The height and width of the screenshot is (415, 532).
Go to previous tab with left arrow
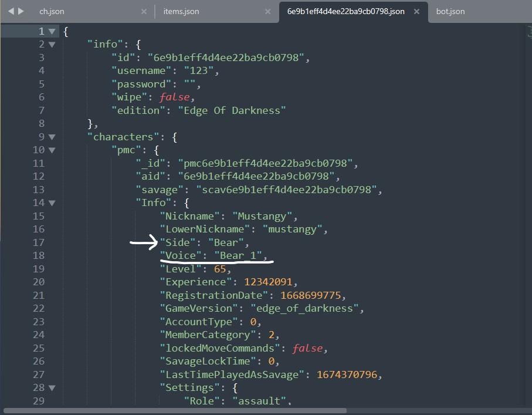(x=11, y=11)
